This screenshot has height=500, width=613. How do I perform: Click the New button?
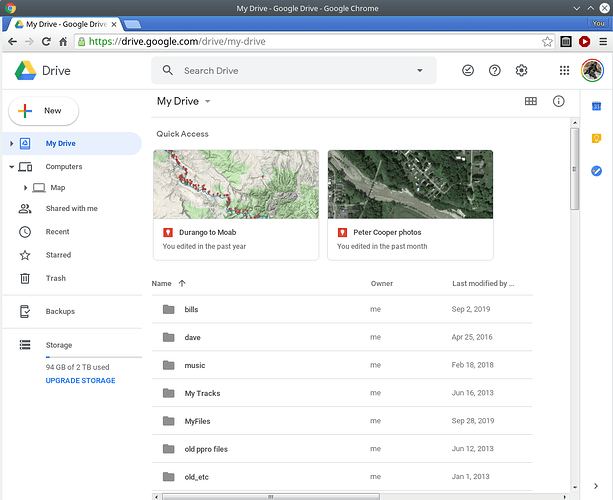click(43, 111)
